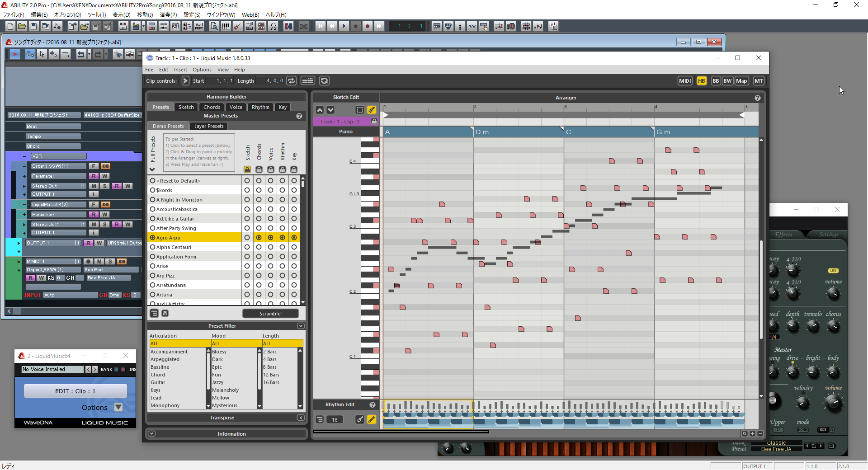This screenshot has height=470, width=868.
Task: Select the Alpha Centauri preset radio button
Action: (x=153, y=247)
